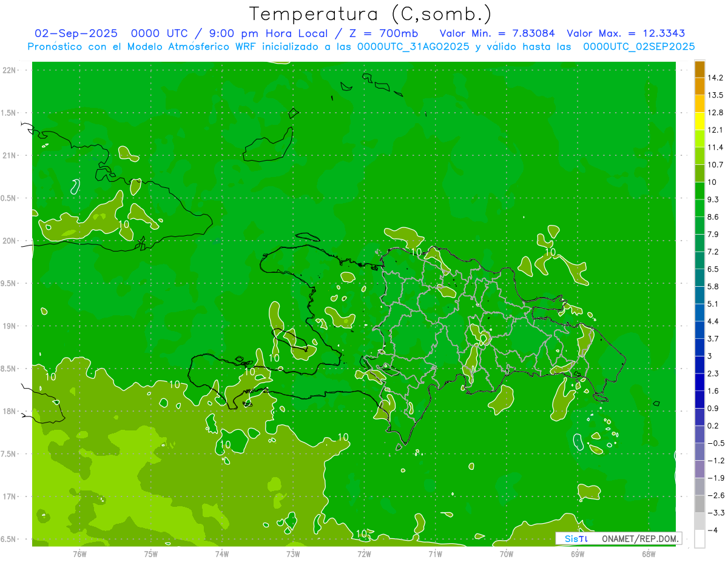
Task: Click the '-0.5' color scale value
Action: (716, 443)
